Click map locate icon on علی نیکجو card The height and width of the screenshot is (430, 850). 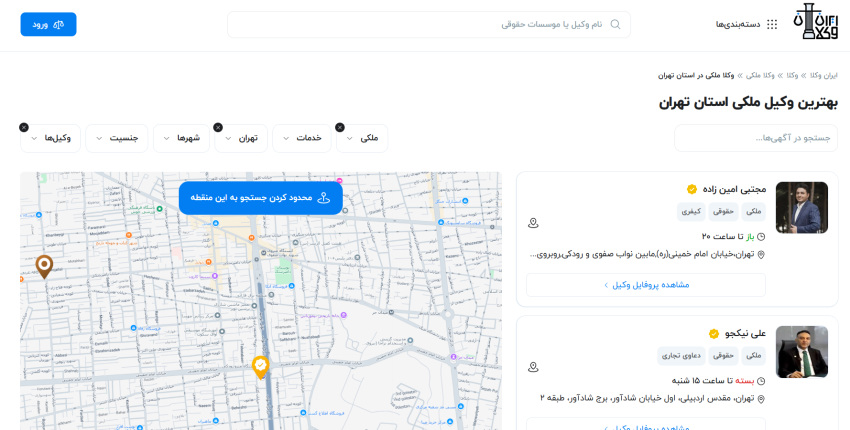coord(533,367)
